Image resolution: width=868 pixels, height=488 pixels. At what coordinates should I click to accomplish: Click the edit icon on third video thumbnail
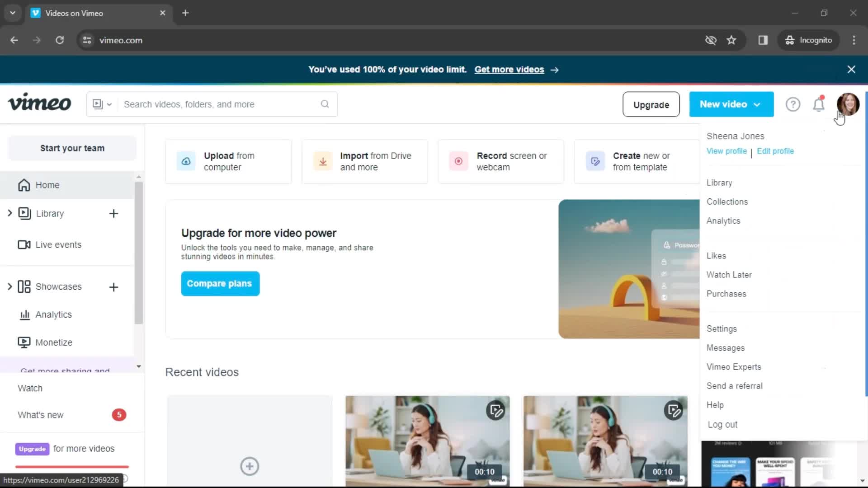click(674, 411)
